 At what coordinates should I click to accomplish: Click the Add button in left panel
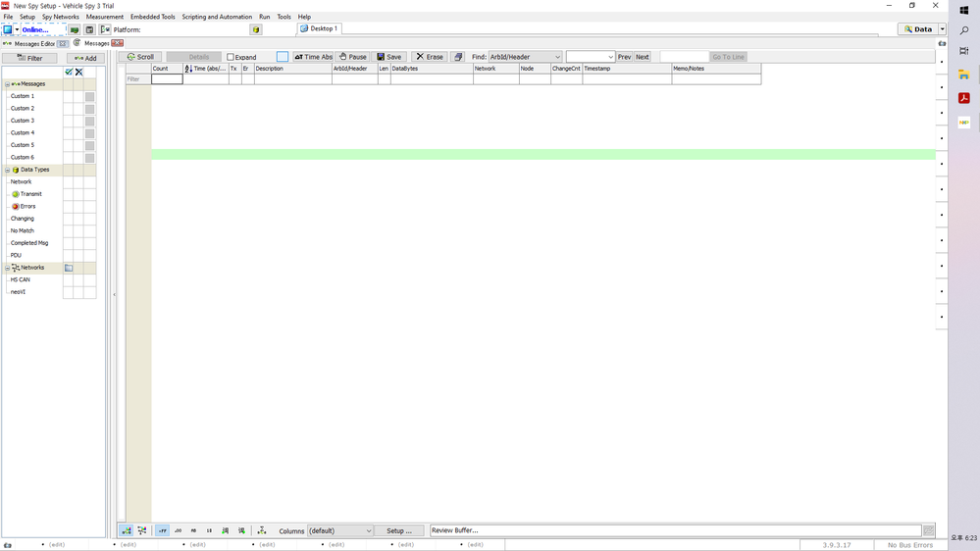point(85,58)
